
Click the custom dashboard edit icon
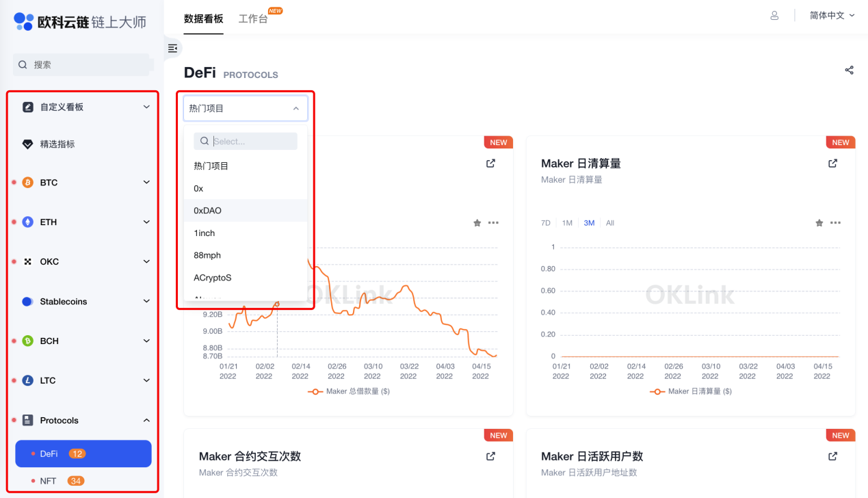(27, 107)
